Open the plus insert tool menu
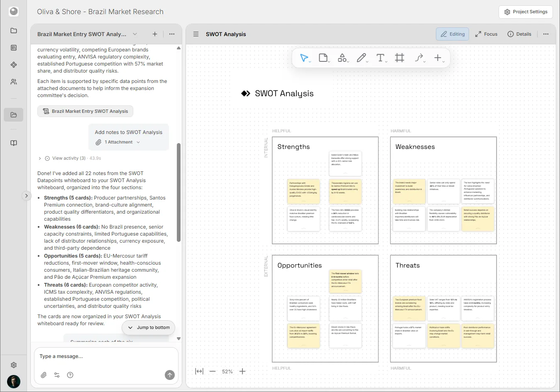Viewport: 560px width, 392px height. [x=438, y=58]
